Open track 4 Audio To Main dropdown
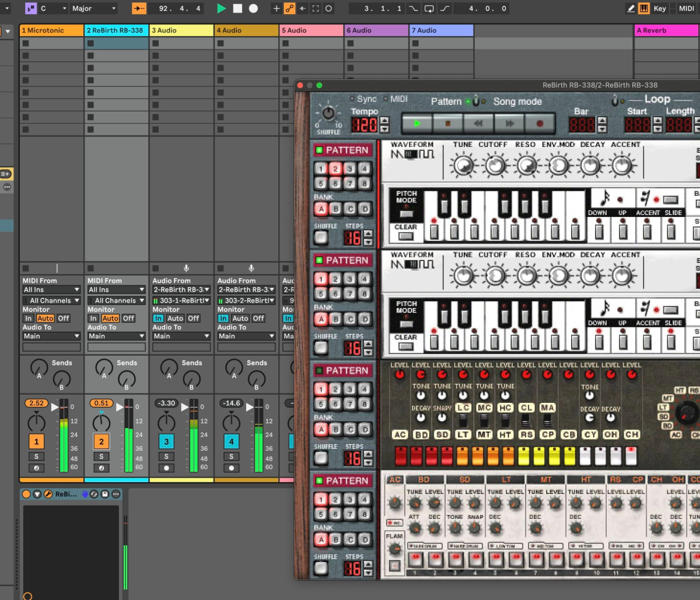The height and width of the screenshot is (600, 700). 246,336
